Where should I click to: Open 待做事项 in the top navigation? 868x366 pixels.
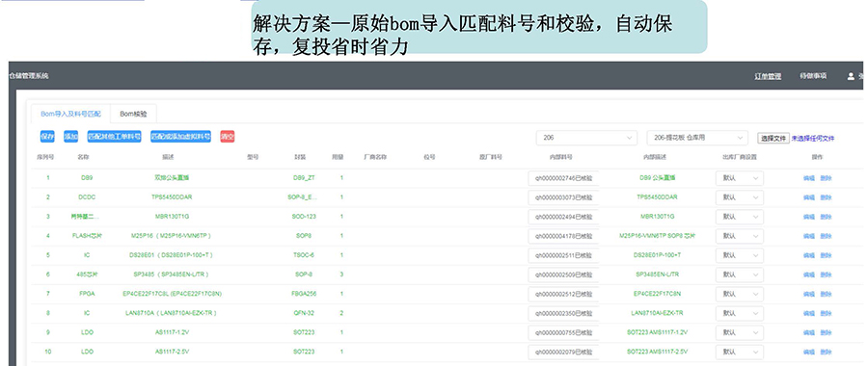coord(813,76)
